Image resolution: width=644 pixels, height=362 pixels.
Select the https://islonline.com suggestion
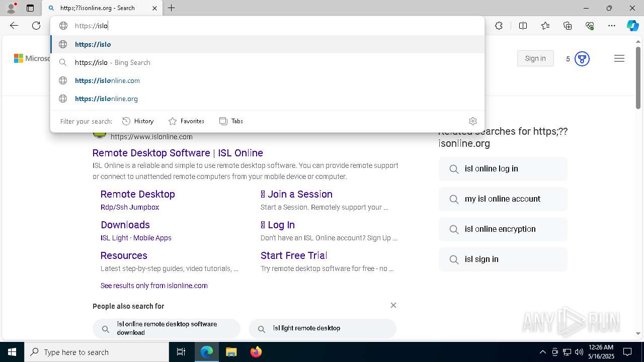point(267,80)
